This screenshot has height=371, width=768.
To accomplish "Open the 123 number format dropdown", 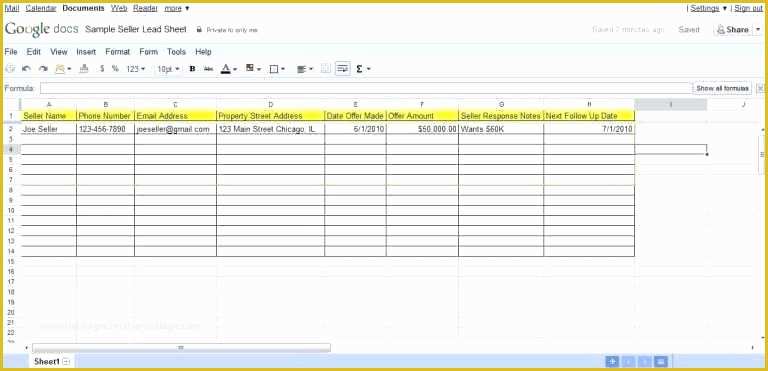I will coord(136,69).
